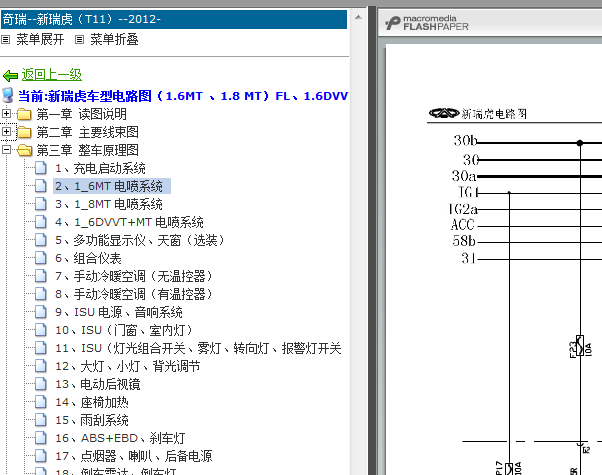
Task: Select chapter 第二章 主要线束图
Action: [87, 132]
